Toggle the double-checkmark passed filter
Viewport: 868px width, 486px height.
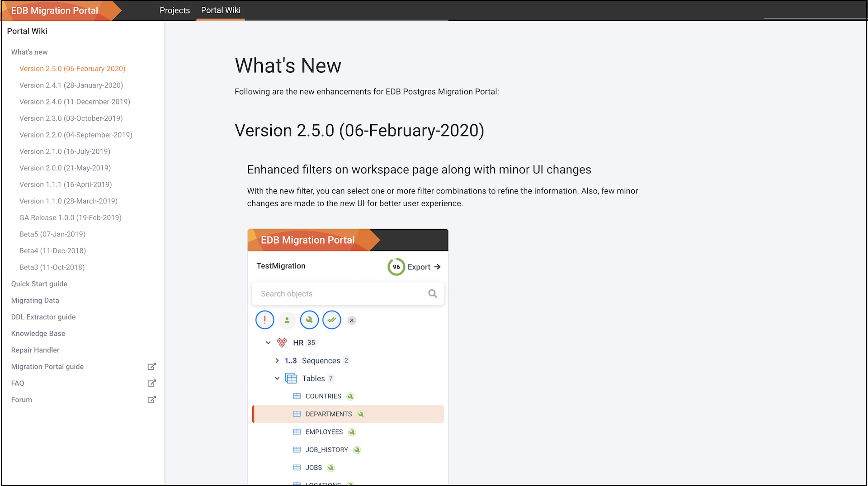click(332, 320)
